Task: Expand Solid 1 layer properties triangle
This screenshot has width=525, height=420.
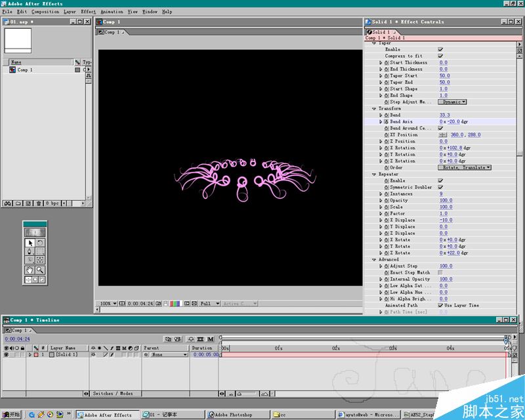Action: [30, 354]
